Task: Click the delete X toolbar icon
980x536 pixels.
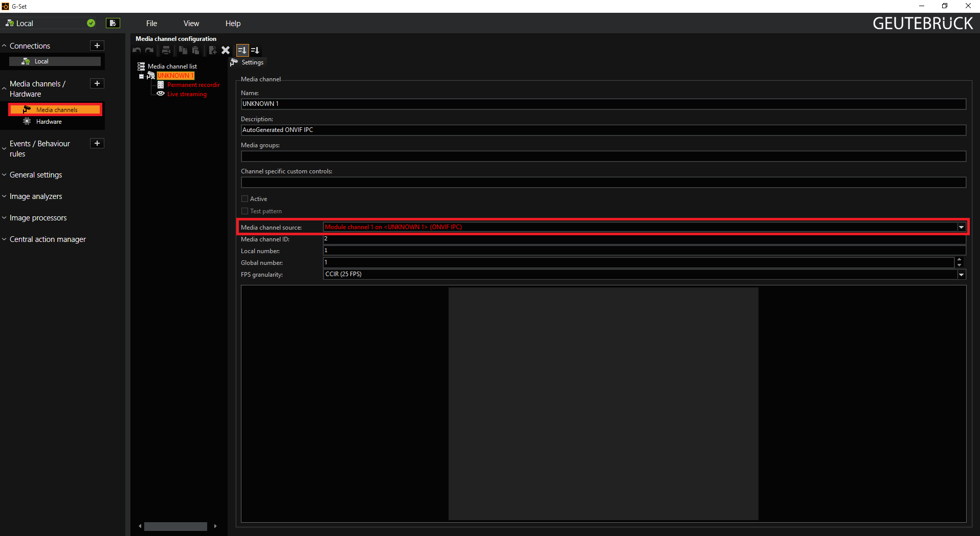Action: [x=226, y=50]
